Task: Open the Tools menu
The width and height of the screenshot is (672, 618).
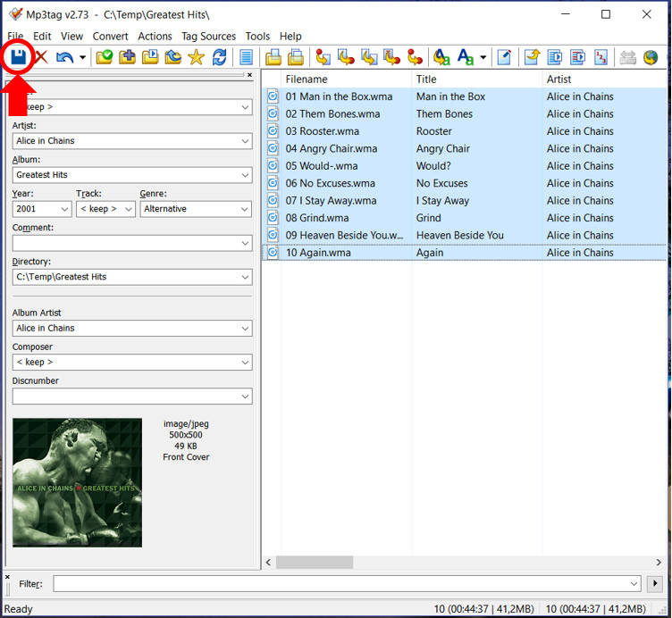Action: 257,37
